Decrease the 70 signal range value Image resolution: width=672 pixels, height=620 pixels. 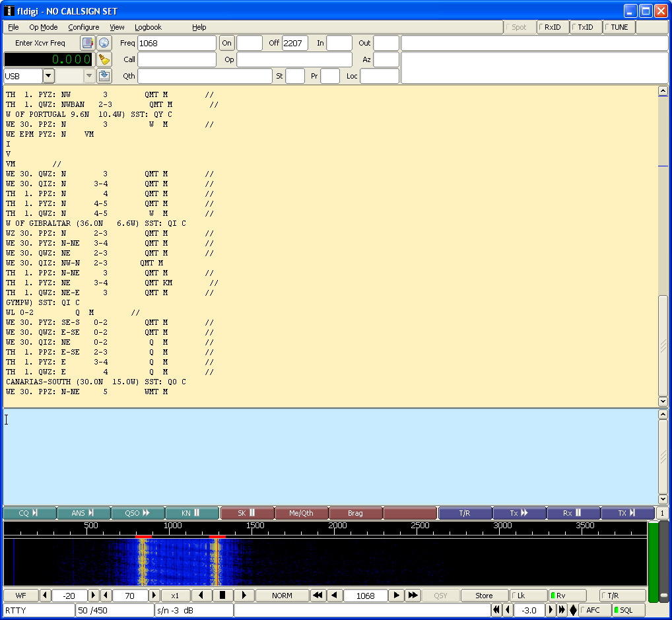click(x=106, y=595)
